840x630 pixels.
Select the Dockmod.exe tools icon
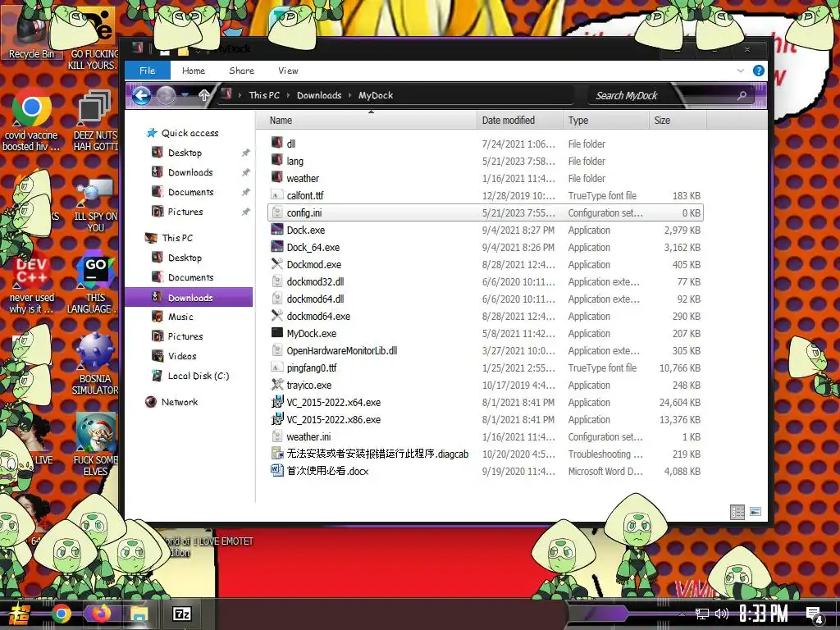click(x=277, y=264)
